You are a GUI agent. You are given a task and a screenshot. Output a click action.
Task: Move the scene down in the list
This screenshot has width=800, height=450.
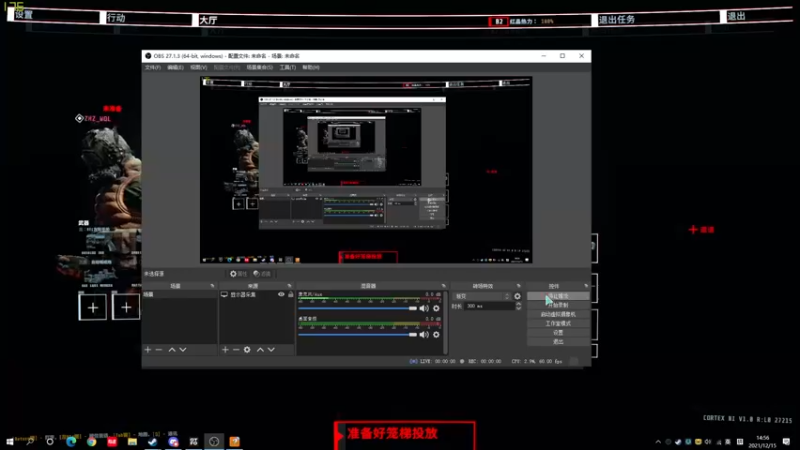(x=183, y=349)
